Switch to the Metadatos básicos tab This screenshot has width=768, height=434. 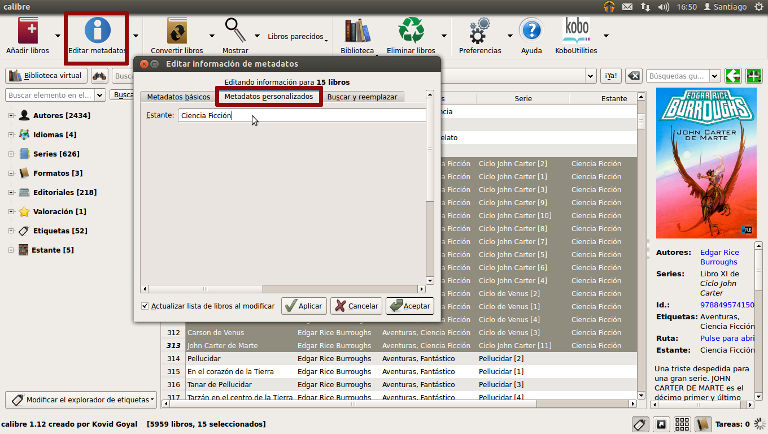click(178, 97)
